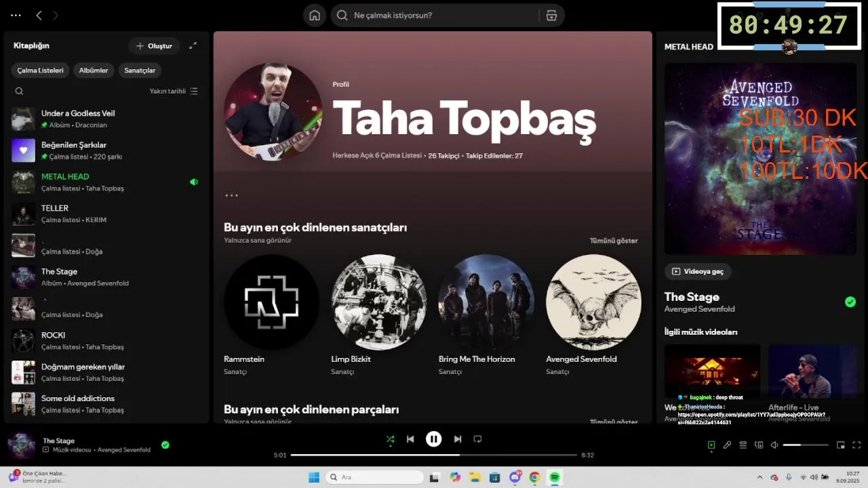Open Chrome from the taskbar
The image size is (868, 488).
click(534, 477)
